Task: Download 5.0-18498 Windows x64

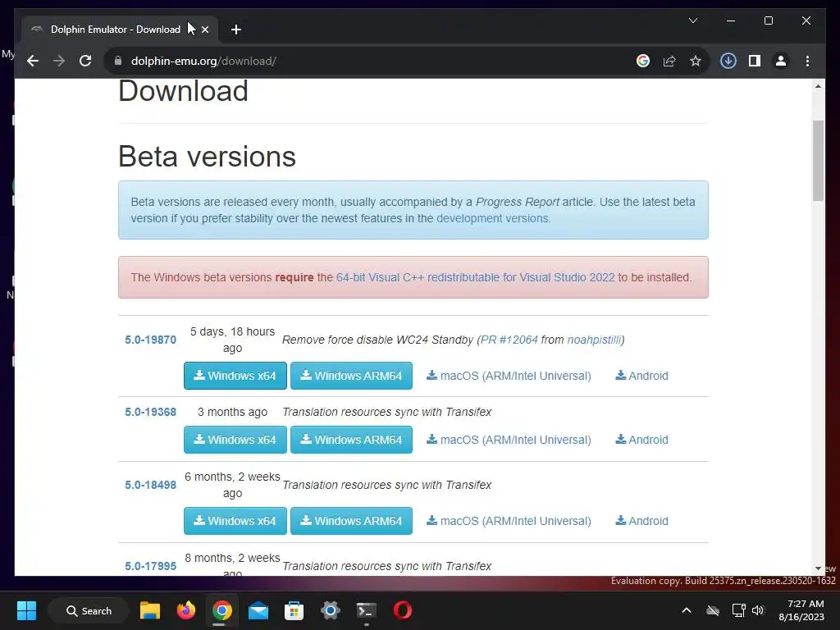Action: 235,521
